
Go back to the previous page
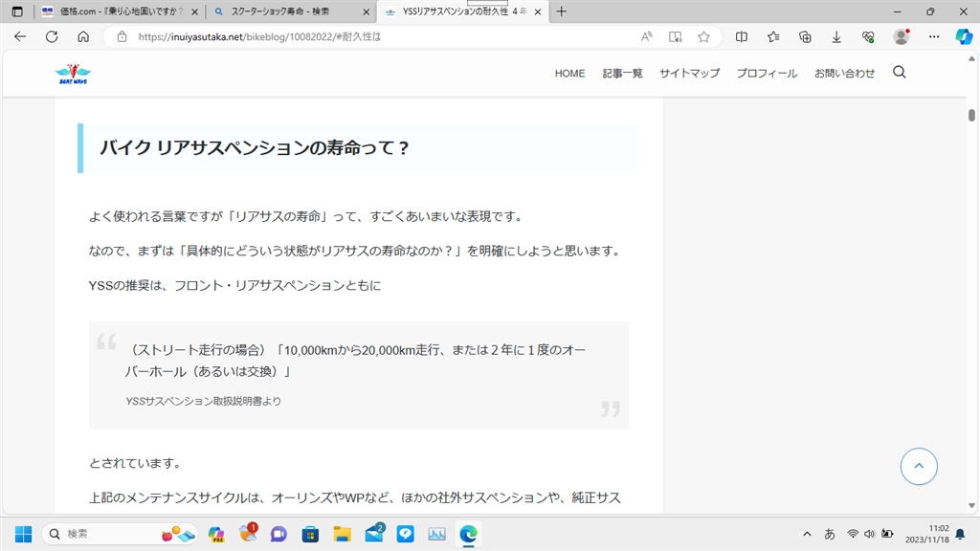[20, 37]
